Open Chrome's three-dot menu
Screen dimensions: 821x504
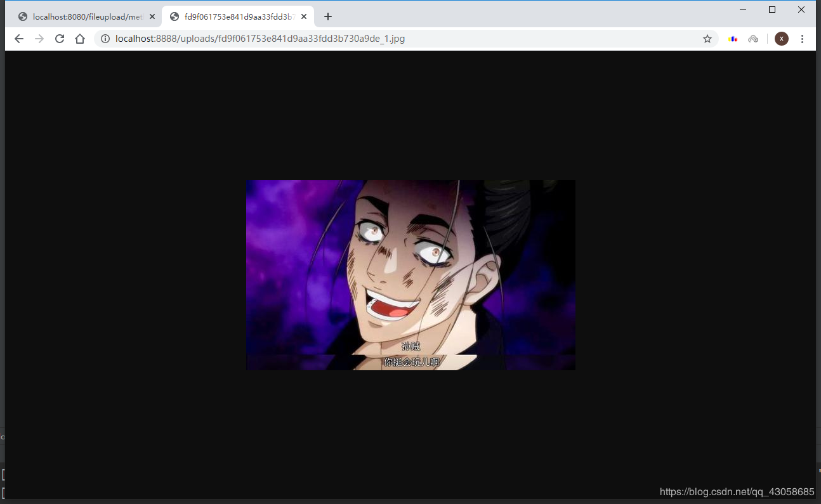(803, 39)
